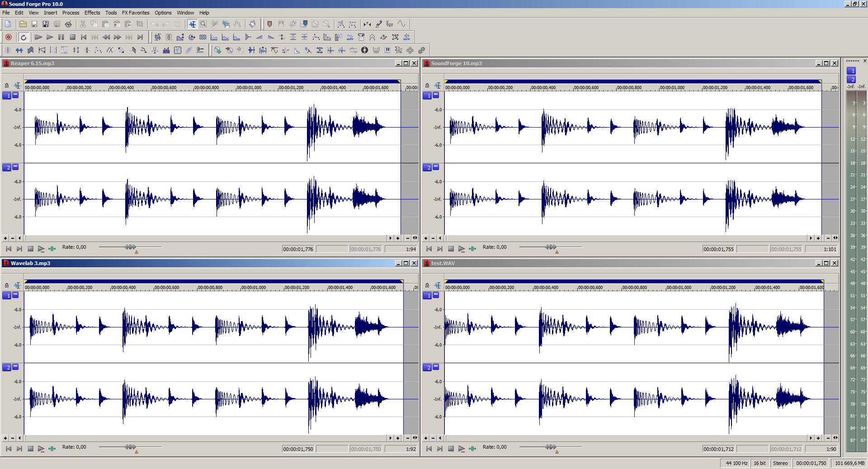
Task: Click the Go to End transport icon
Action: [x=140, y=37]
